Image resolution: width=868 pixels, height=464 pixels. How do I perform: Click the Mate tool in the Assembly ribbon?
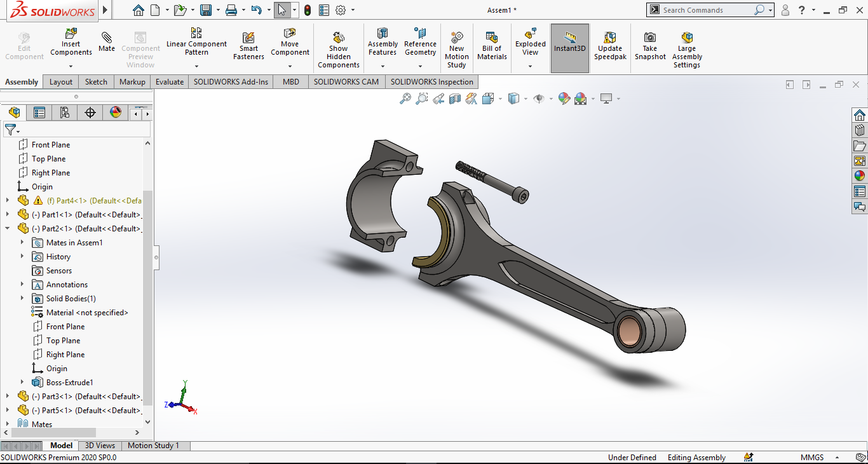107,41
